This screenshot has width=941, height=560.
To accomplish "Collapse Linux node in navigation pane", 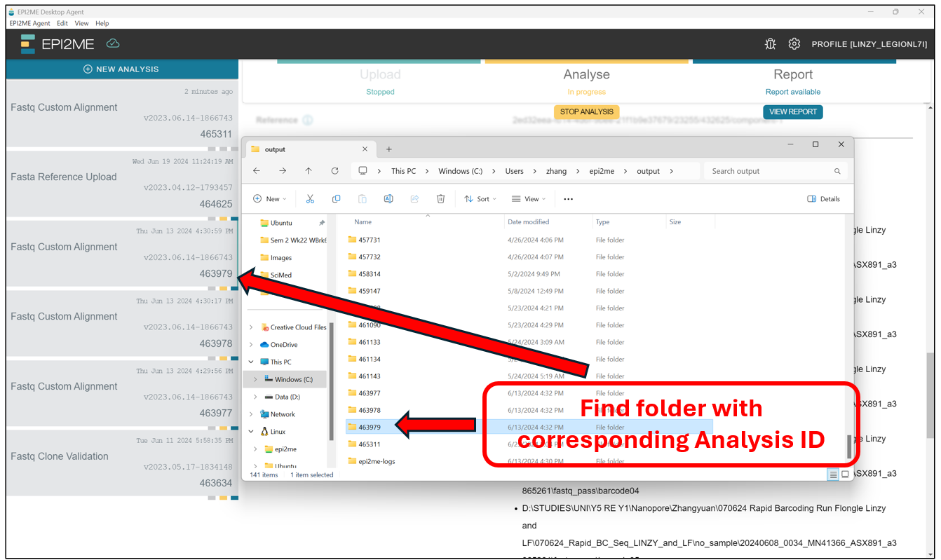I will pyautogui.click(x=251, y=432).
